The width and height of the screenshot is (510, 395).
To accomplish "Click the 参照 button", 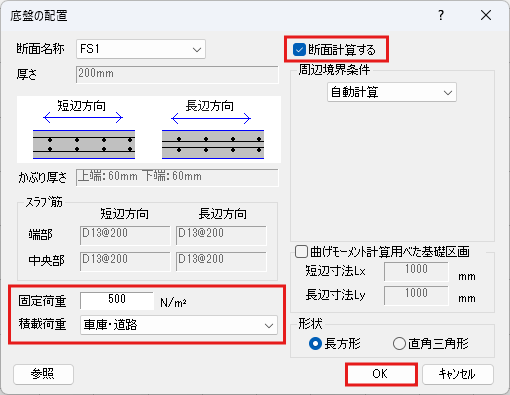I will pyautogui.click(x=43, y=374).
